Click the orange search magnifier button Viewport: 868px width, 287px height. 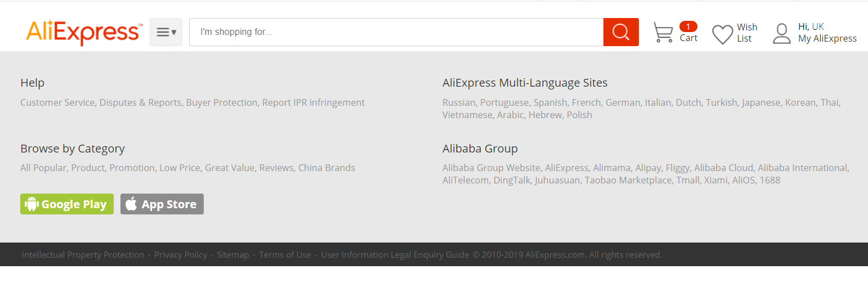coord(621,32)
